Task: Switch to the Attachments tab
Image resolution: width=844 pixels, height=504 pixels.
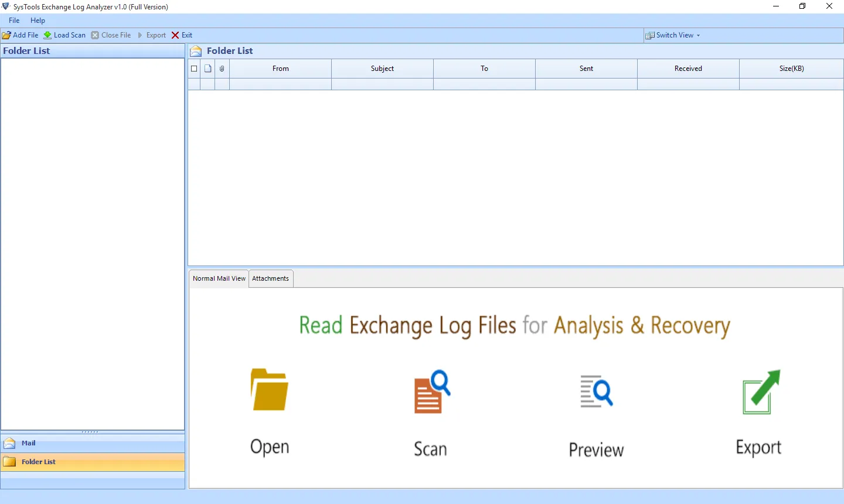Action: click(x=271, y=278)
